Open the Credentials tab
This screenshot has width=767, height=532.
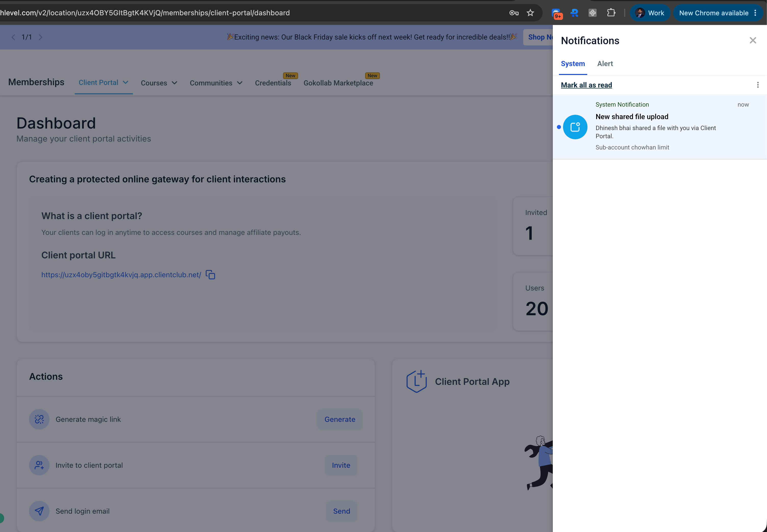(273, 83)
